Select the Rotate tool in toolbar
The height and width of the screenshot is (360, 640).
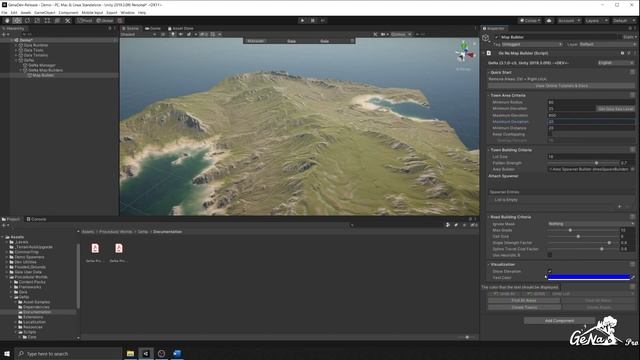pyautogui.click(x=27, y=20)
